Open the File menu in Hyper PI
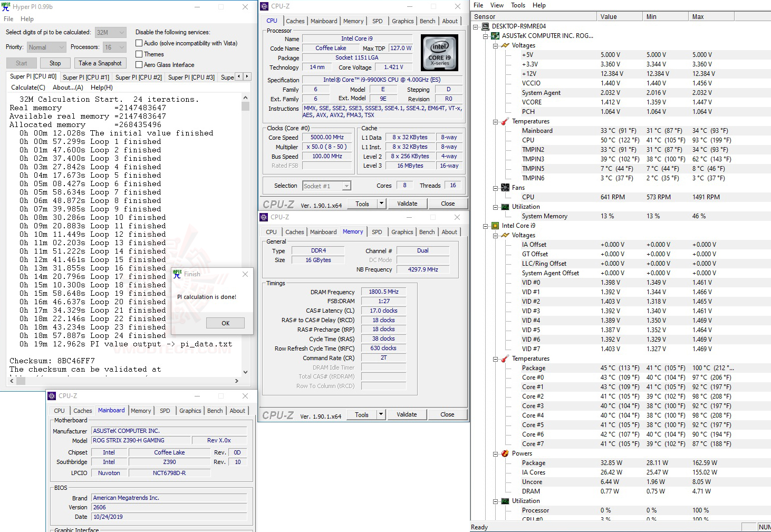 point(8,19)
